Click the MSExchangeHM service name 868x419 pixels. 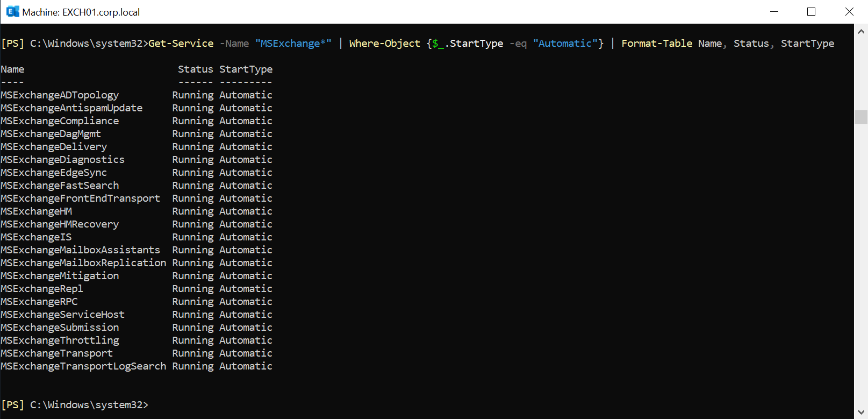36,211
